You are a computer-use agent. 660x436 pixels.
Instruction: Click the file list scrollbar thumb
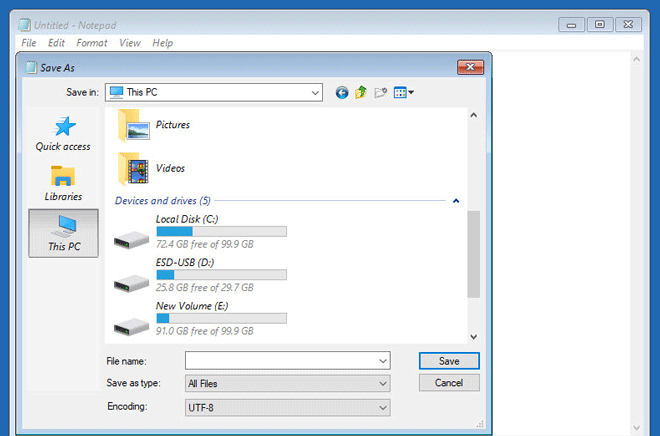click(x=474, y=254)
